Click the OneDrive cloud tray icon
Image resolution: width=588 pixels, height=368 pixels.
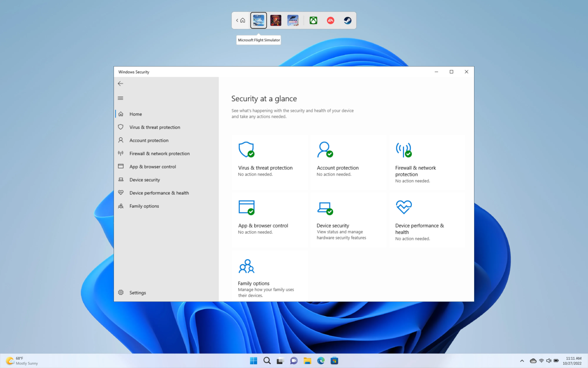(x=533, y=361)
